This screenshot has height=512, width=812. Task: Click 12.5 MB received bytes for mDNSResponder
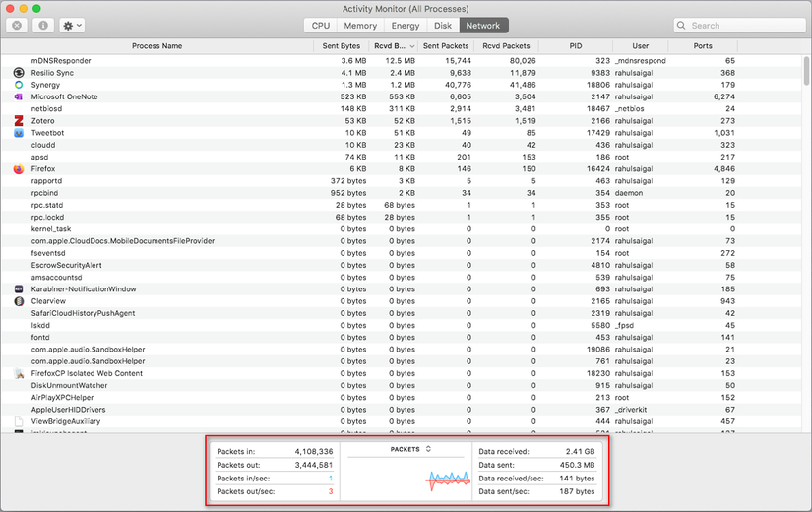click(400, 61)
